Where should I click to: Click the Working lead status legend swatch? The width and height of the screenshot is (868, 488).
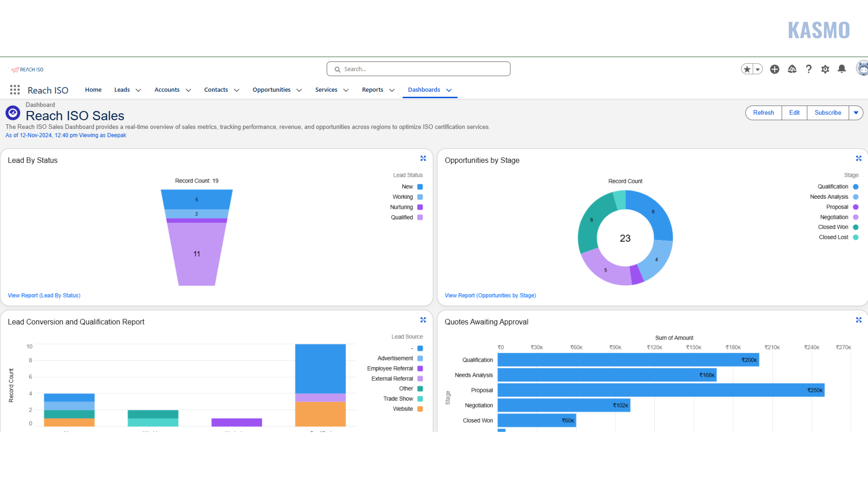tap(420, 197)
